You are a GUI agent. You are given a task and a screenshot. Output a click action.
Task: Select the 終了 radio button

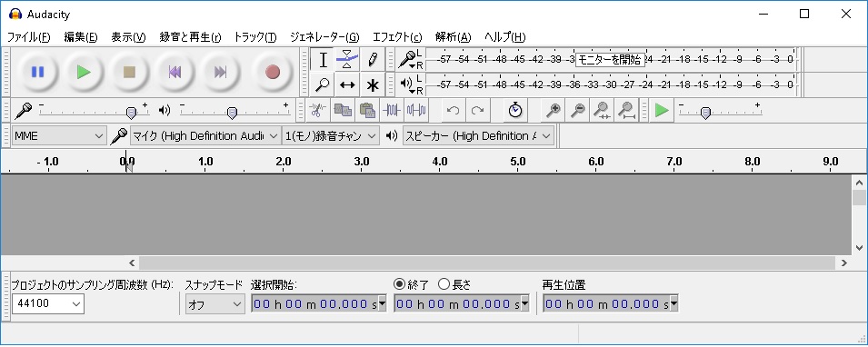(399, 284)
